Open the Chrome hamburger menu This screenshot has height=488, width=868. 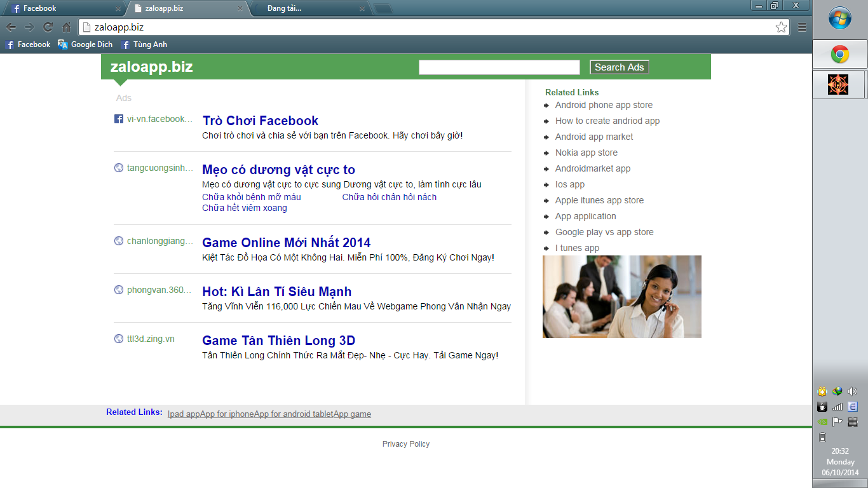802,27
